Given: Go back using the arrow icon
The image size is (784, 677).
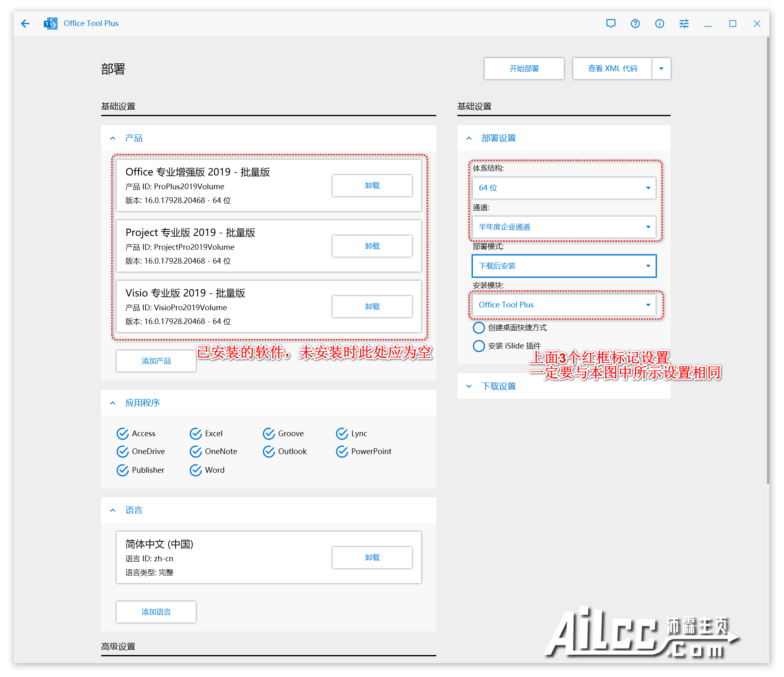Looking at the screenshot, I should coord(25,24).
